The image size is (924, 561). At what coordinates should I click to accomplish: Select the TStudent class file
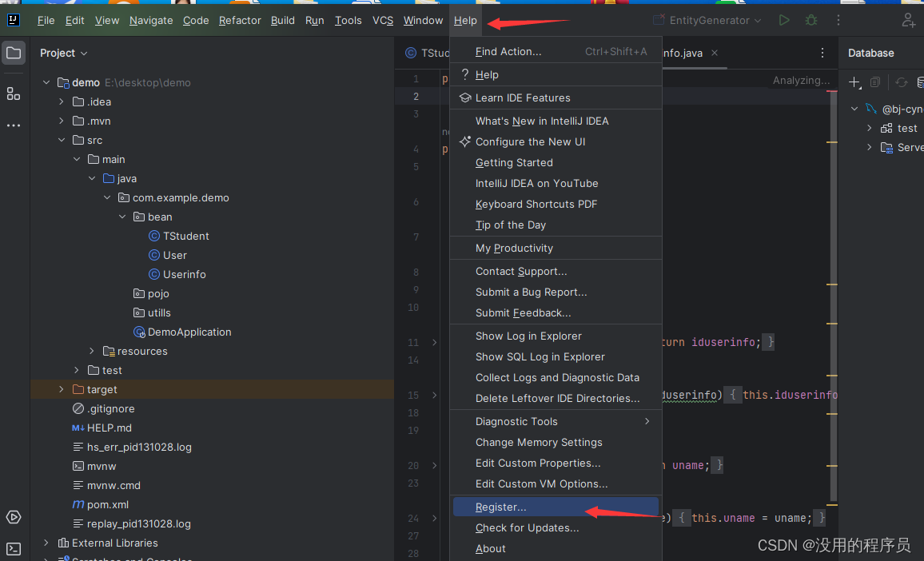coord(178,236)
